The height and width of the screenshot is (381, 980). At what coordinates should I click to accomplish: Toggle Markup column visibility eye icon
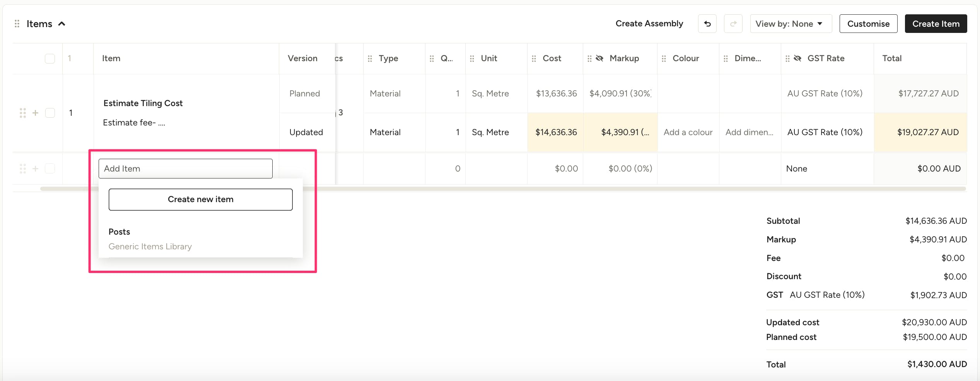coord(599,58)
